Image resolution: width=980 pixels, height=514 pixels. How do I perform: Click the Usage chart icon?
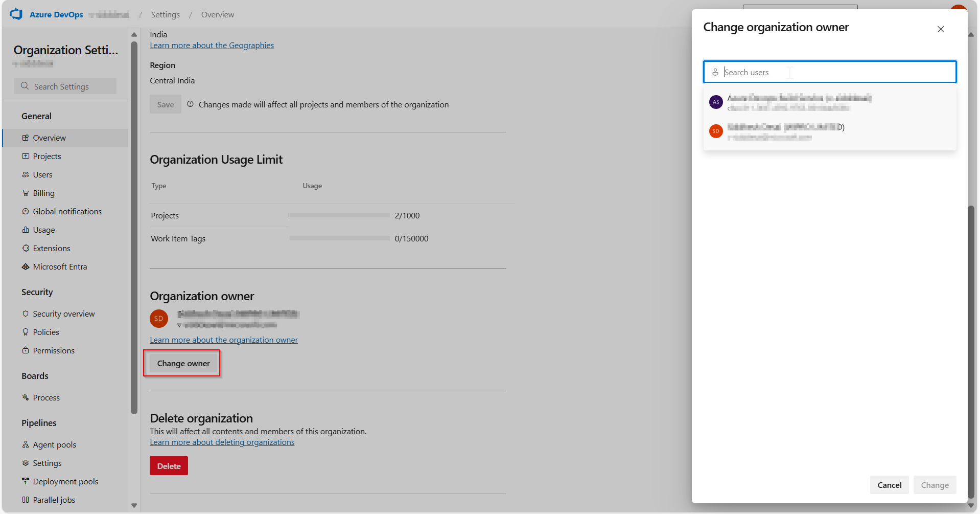pos(26,230)
